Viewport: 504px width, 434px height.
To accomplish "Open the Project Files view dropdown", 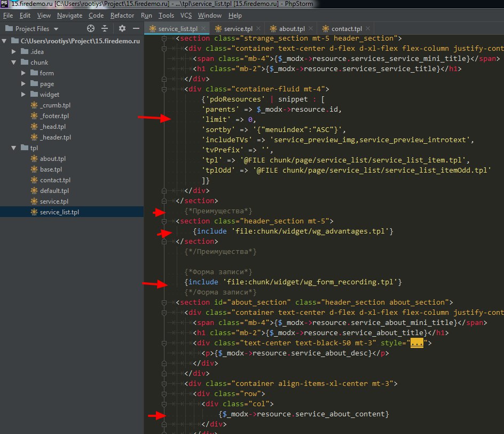I will [56, 29].
